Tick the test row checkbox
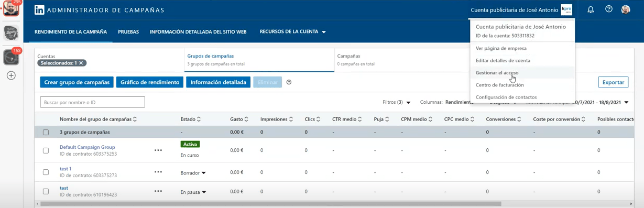Viewport: 644px width, 208px height. click(x=46, y=191)
